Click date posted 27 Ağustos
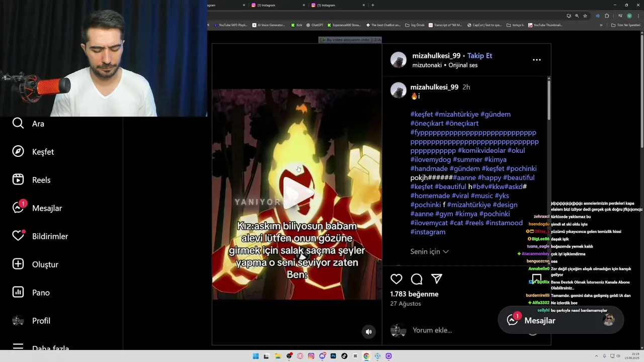Image resolution: width=644 pixels, height=362 pixels. (406, 304)
